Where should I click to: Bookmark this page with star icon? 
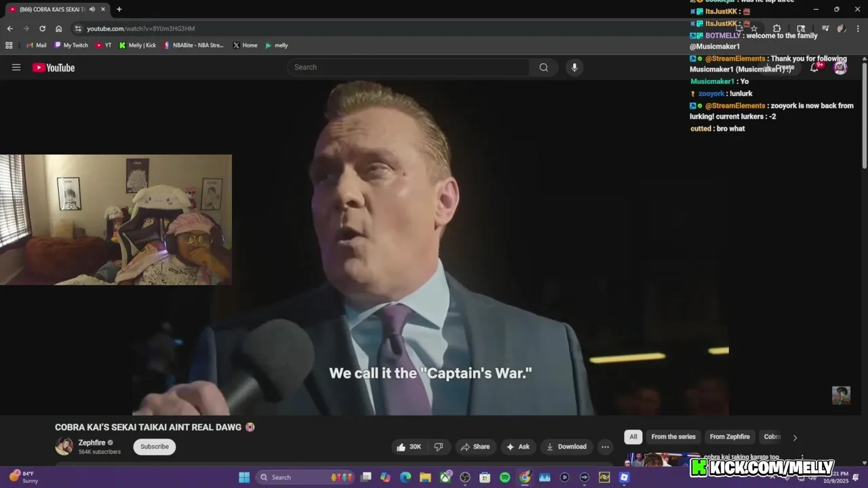754,28
